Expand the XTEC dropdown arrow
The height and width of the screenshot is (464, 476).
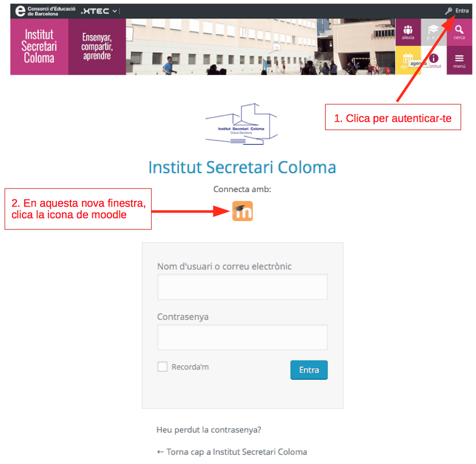coord(115,11)
